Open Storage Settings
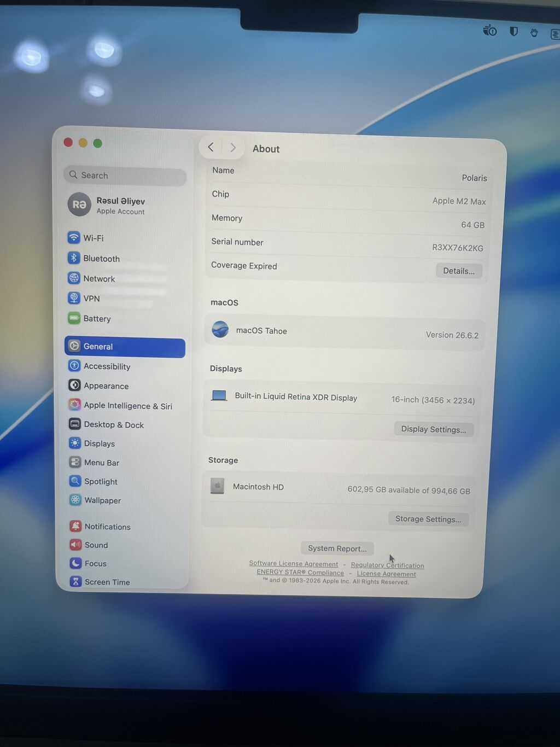 (428, 519)
